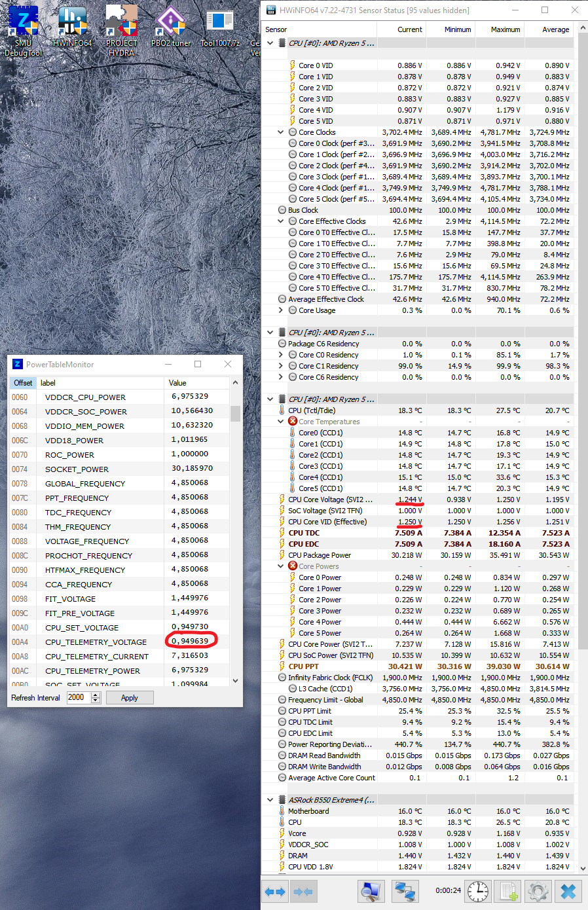Select the SOCKET_POWER row

(x=120, y=469)
